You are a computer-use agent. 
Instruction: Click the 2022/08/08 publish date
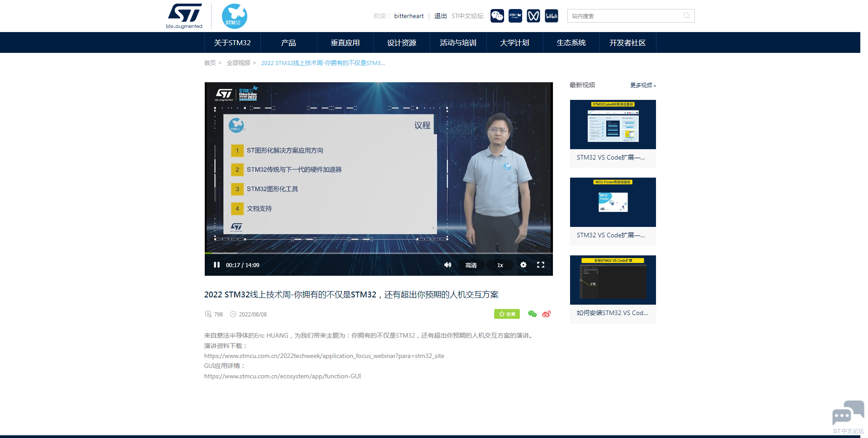click(x=253, y=315)
